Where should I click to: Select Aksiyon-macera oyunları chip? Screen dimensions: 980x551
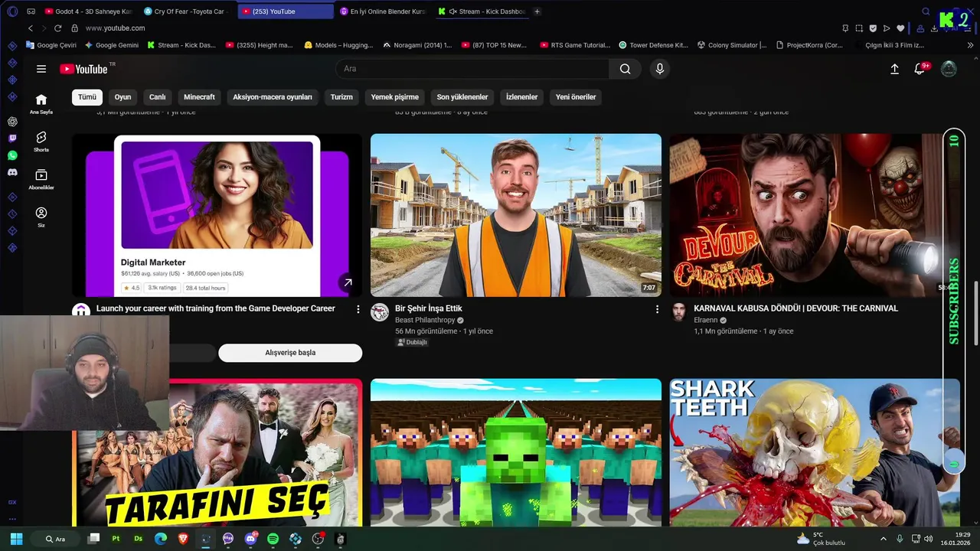pyautogui.click(x=273, y=97)
